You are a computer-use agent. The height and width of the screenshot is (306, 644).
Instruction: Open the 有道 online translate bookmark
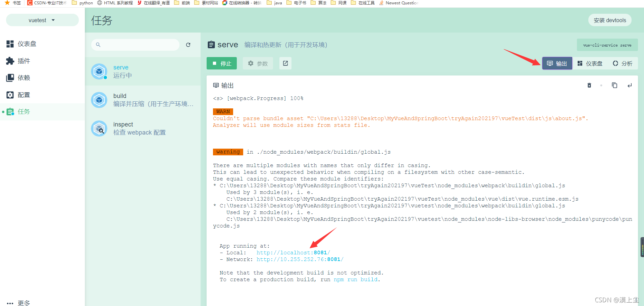pos(154,3)
